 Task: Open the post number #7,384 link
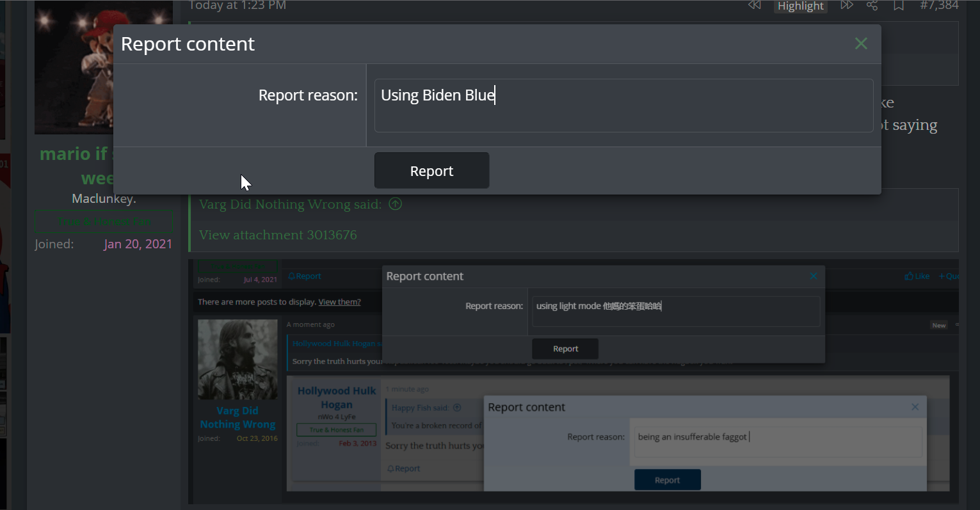939,5
